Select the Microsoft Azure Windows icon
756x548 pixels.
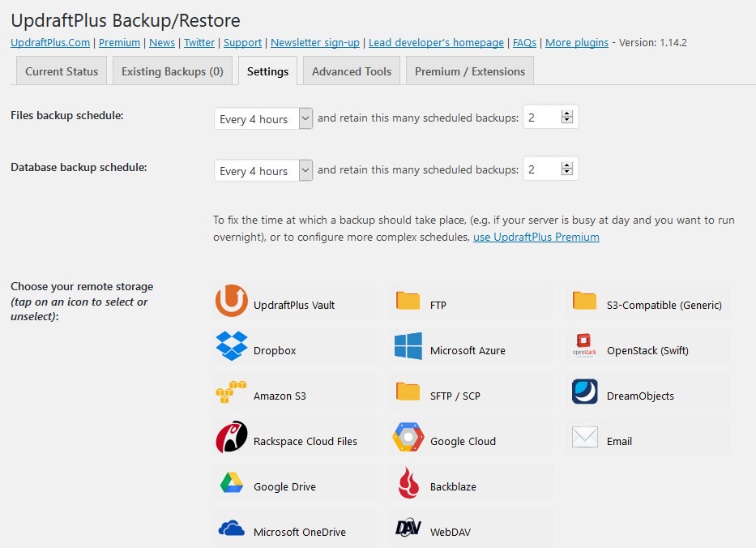point(408,346)
